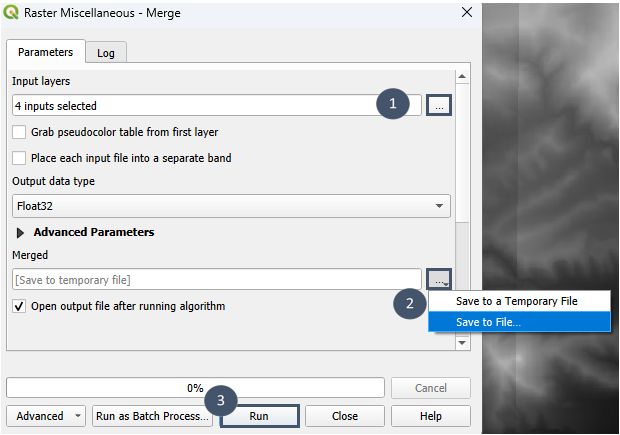Viewport: 620px width, 435px height.
Task: Click the Merged output file path field
Action: (217, 280)
